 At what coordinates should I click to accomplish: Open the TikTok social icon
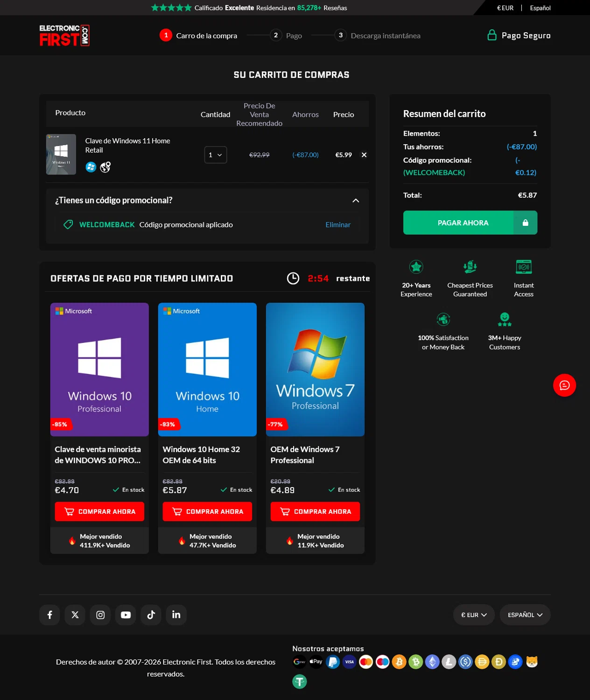point(151,615)
